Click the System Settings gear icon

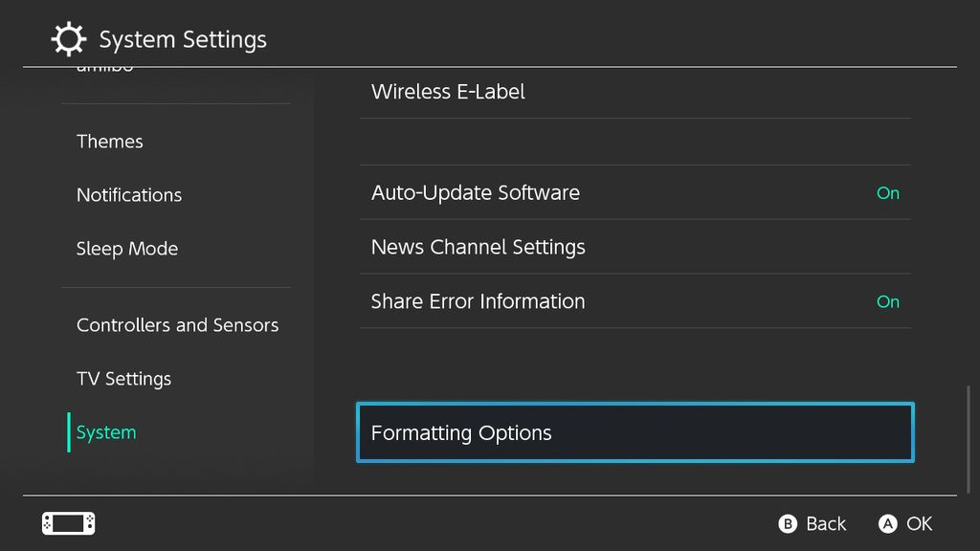[68, 39]
